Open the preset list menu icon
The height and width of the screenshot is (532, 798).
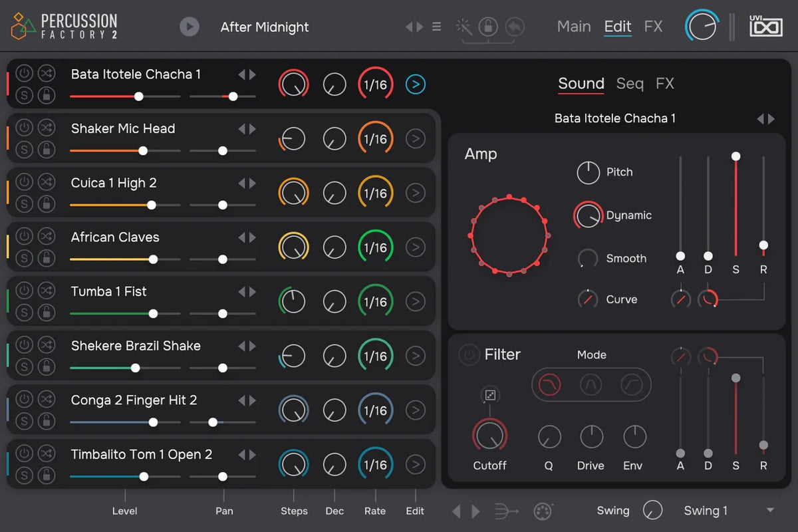click(x=436, y=27)
